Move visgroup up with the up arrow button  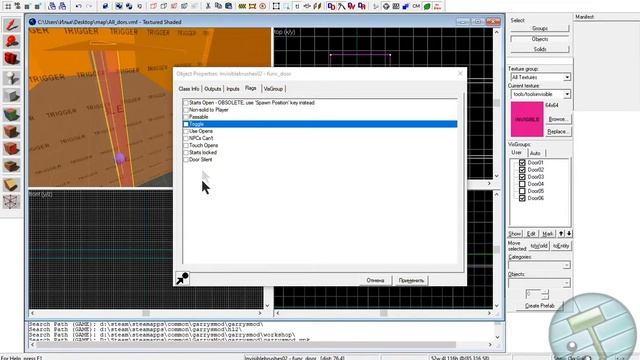(561, 233)
